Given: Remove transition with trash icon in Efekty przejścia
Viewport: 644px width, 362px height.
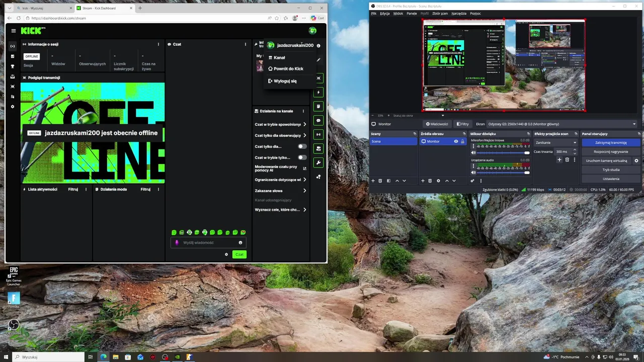Looking at the screenshot, I should click(567, 160).
